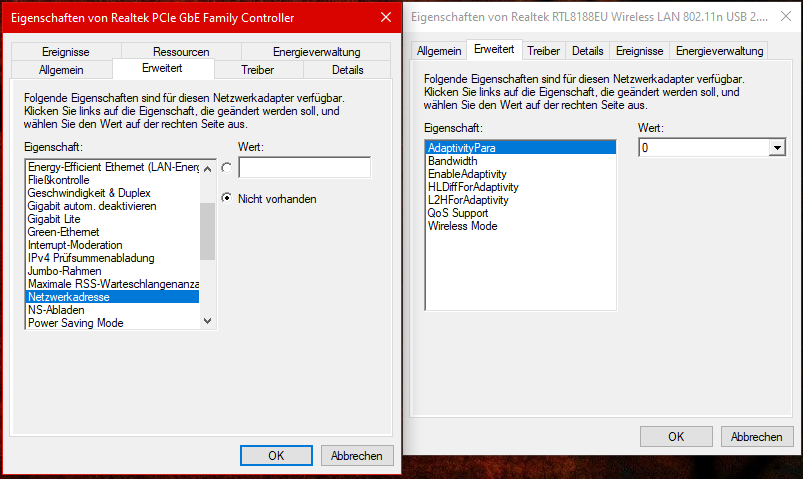Select Netzwerkadresse property
This screenshot has height=479, width=803.
coord(113,297)
